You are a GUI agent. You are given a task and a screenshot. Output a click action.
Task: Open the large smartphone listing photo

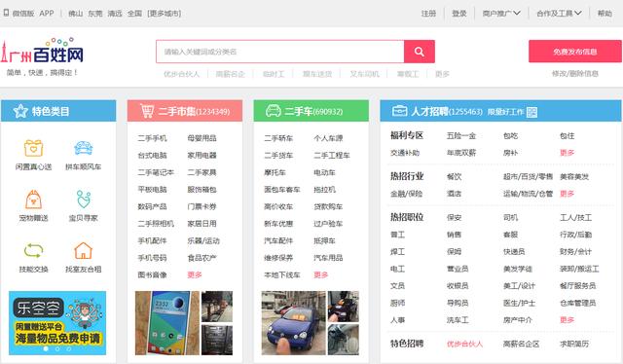[x=167, y=323]
